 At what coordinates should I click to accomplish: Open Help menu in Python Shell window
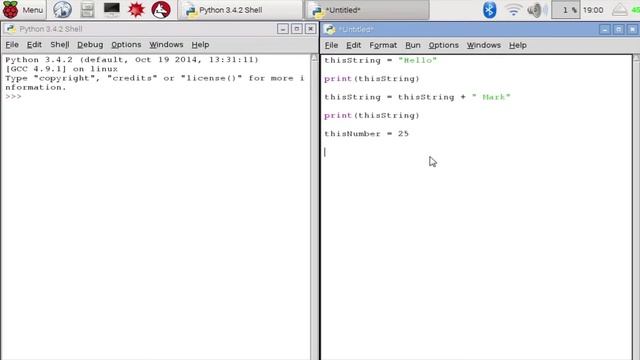(200, 44)
